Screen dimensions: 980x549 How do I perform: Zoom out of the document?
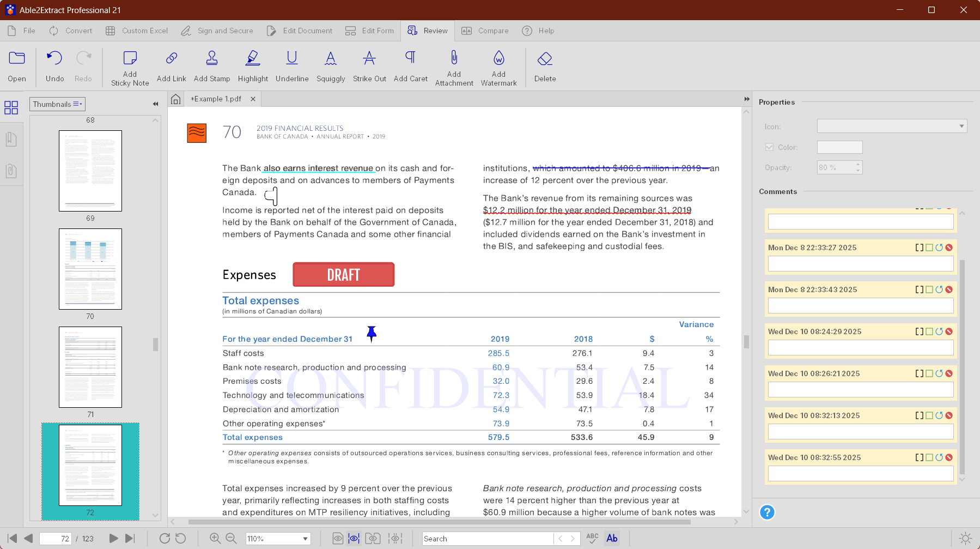click(231, 539)
